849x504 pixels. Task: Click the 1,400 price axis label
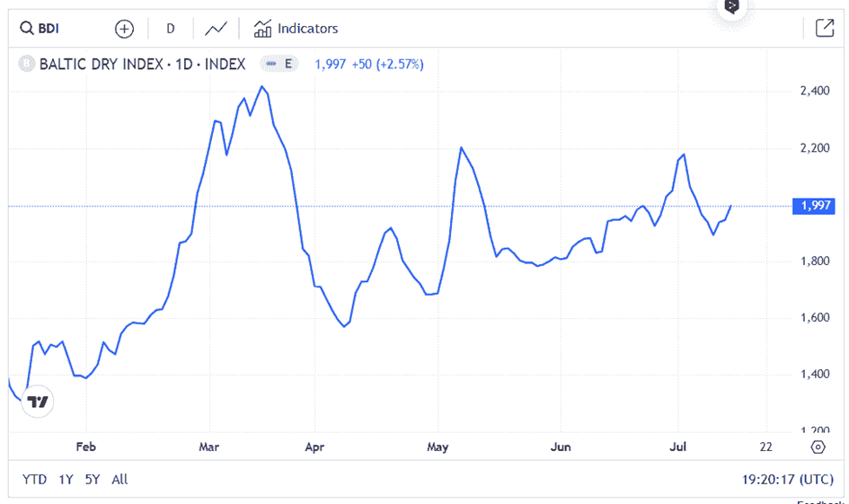(814, 374)
